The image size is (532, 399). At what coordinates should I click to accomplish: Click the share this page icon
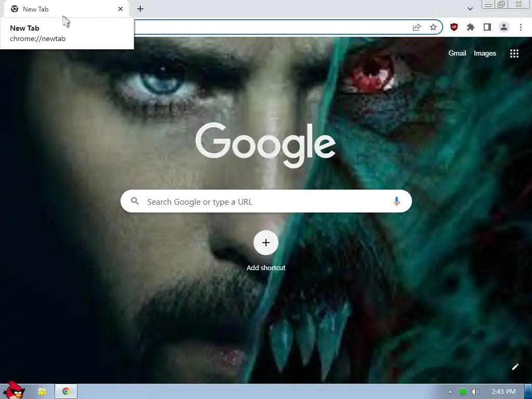(x=417, y=27)
